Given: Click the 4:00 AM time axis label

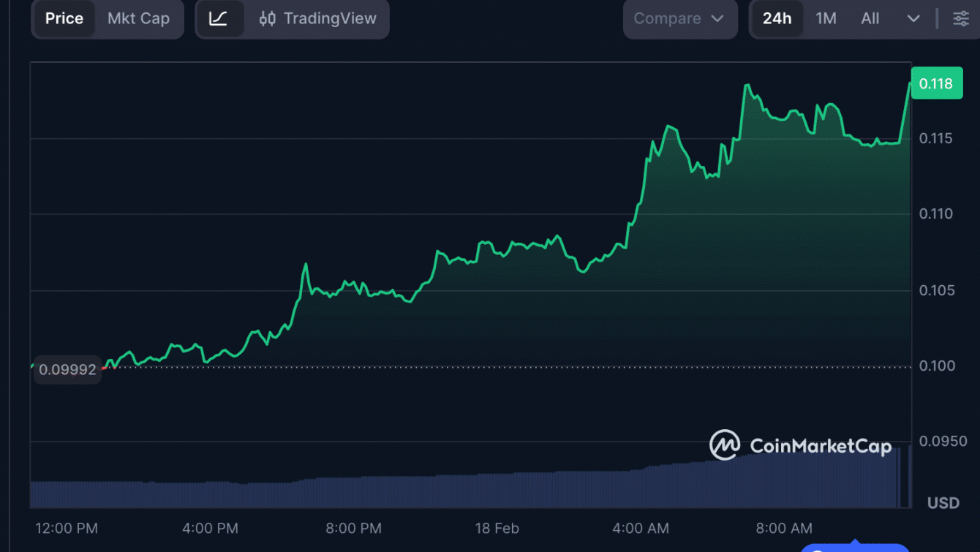Looking at the screenshot, I should [641, 528].
